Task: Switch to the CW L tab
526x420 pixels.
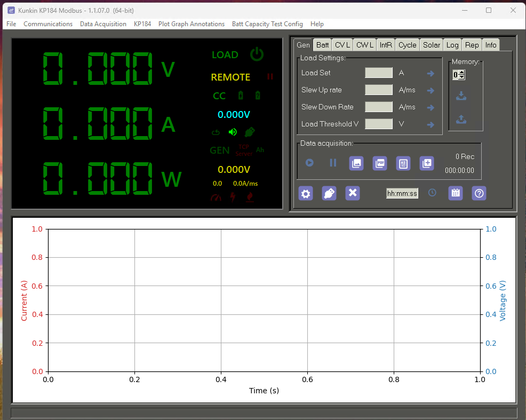Action: (x=365, y=45)
